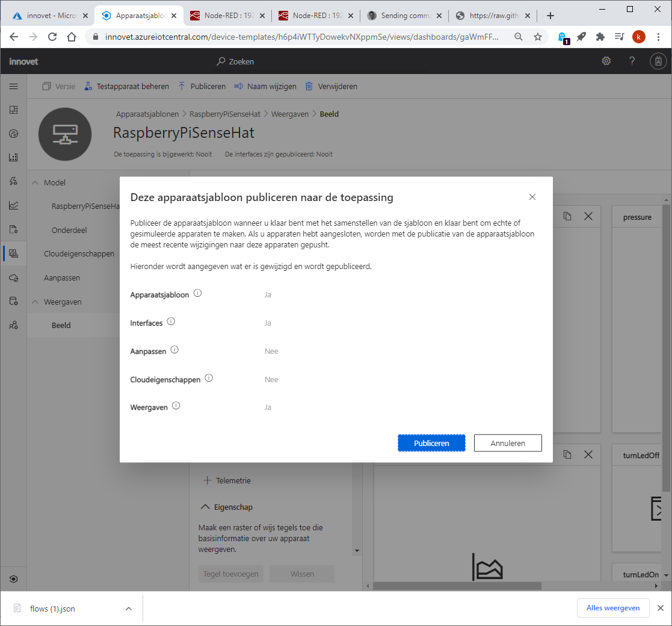Remove the upper dashboard tile with X
This screenshot has width=672, height=626.
point(588,216)
